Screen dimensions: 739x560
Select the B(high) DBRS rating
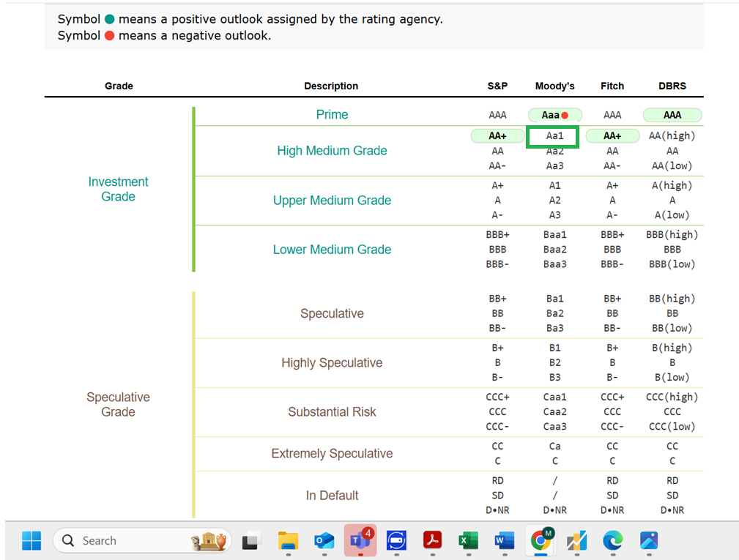pyautogui.click(x=672, y=348)
